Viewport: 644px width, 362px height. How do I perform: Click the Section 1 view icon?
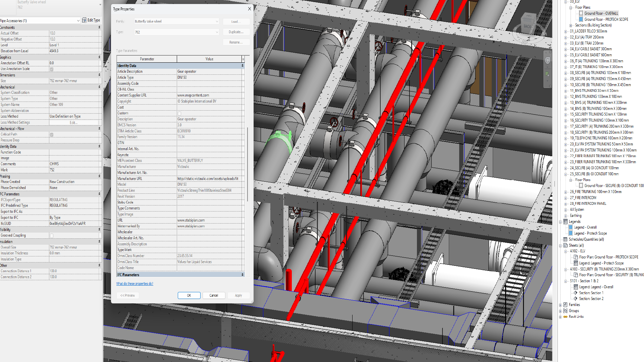pyautogui.click(x=576, y=293)
